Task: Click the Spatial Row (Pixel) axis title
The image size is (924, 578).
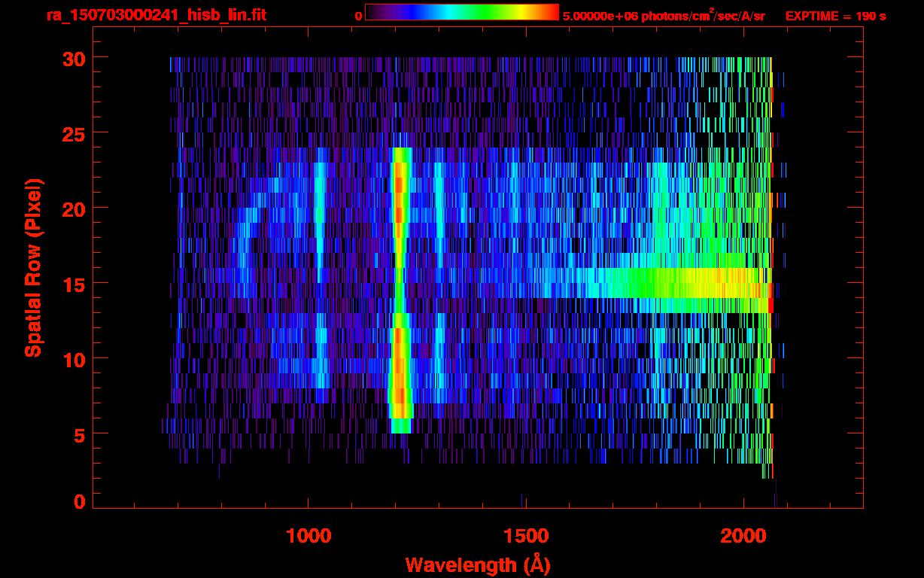Action: (33, 267)
